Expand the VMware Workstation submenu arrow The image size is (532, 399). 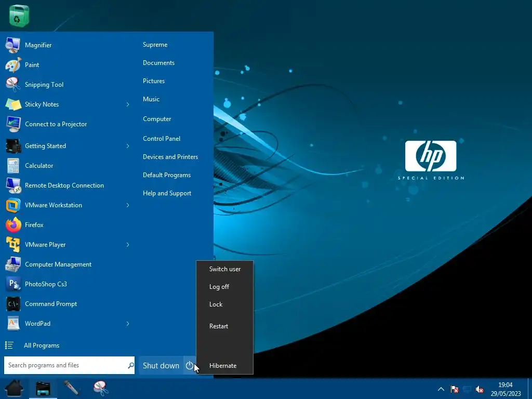[128, 205]
